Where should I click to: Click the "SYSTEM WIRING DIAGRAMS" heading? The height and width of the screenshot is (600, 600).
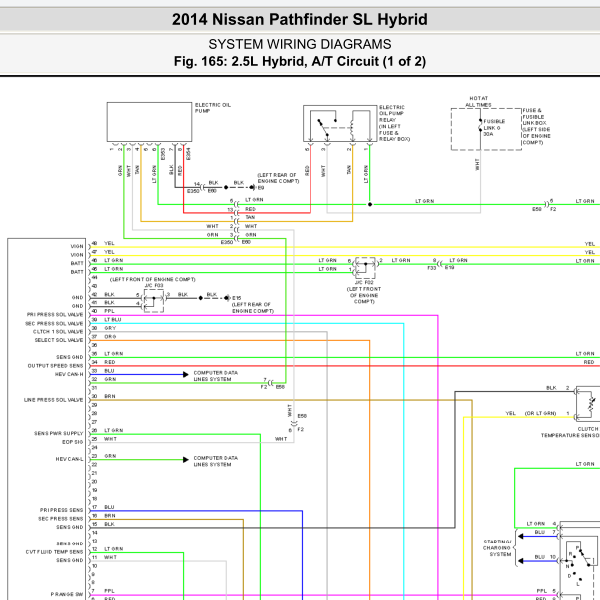[x=300, y=44]
